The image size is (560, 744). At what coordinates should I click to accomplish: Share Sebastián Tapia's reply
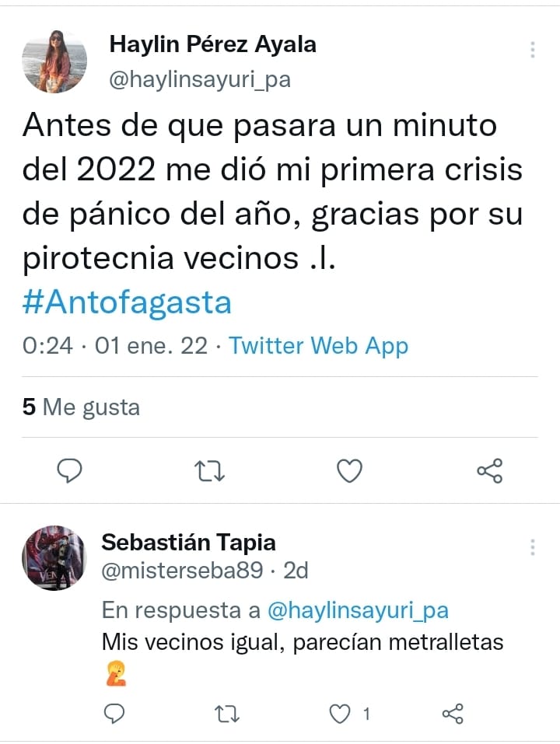(452, 714)
